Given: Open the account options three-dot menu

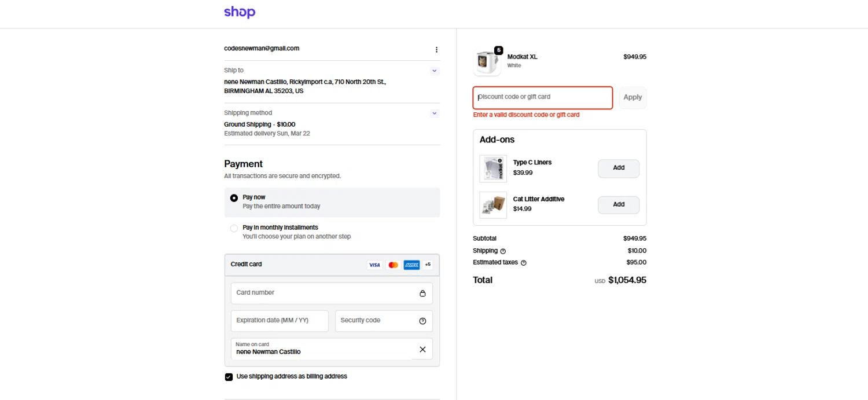Looking at the screenshot, I should click(436, 50).
